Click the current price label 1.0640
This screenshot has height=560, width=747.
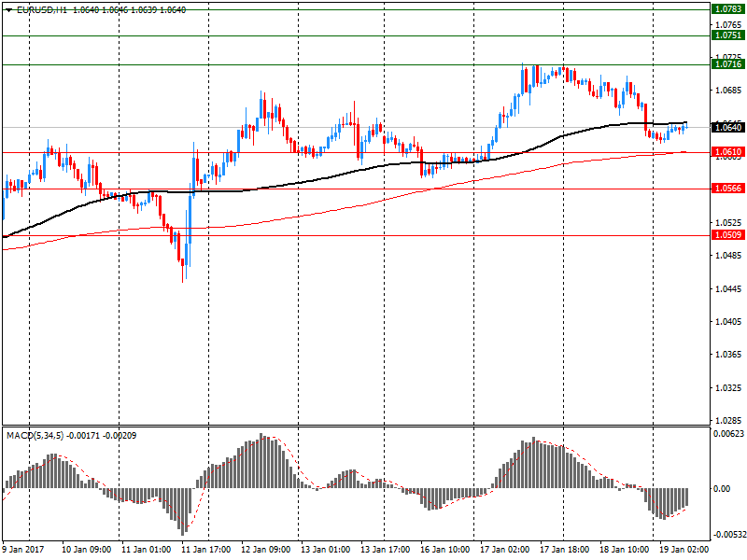tap(728, 127)
